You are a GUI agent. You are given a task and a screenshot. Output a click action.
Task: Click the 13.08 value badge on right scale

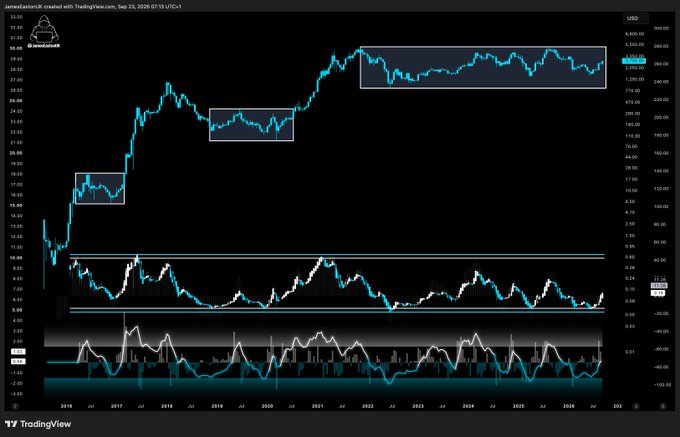pyautogui.click(x=659, y=286)
